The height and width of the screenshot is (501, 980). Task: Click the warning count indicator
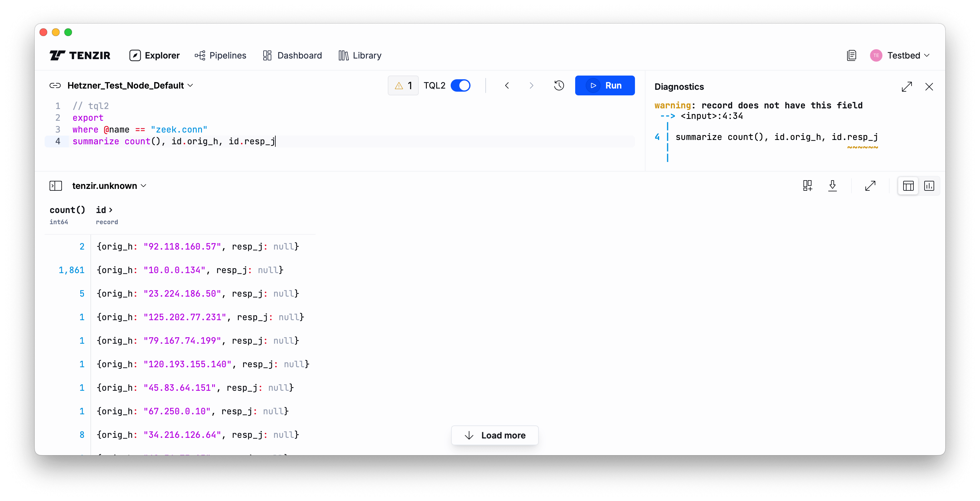pos(403,85)
